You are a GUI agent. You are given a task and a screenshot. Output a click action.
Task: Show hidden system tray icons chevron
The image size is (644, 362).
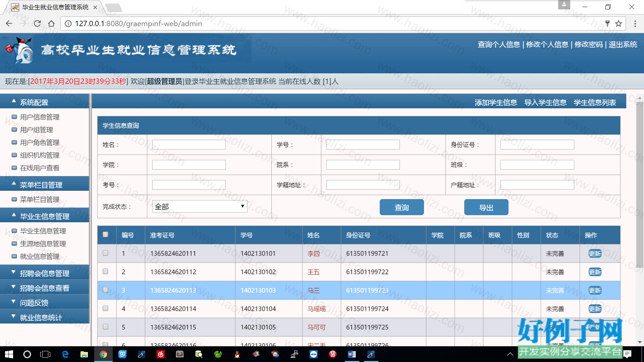point(510,354)
